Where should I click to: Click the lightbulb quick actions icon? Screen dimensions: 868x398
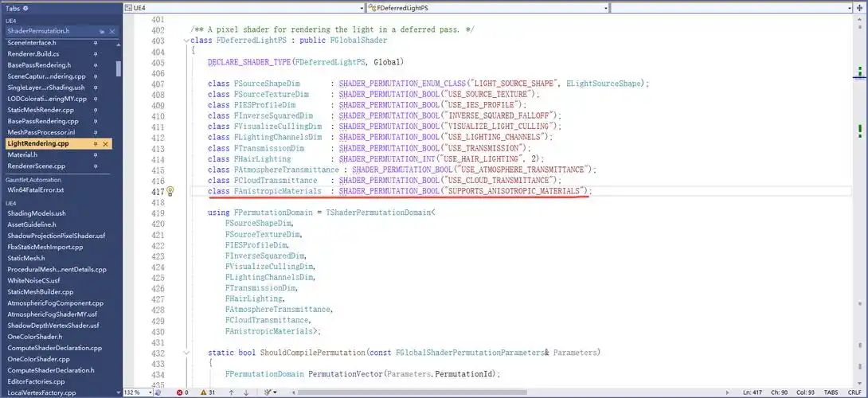click(x=170, y=191)
